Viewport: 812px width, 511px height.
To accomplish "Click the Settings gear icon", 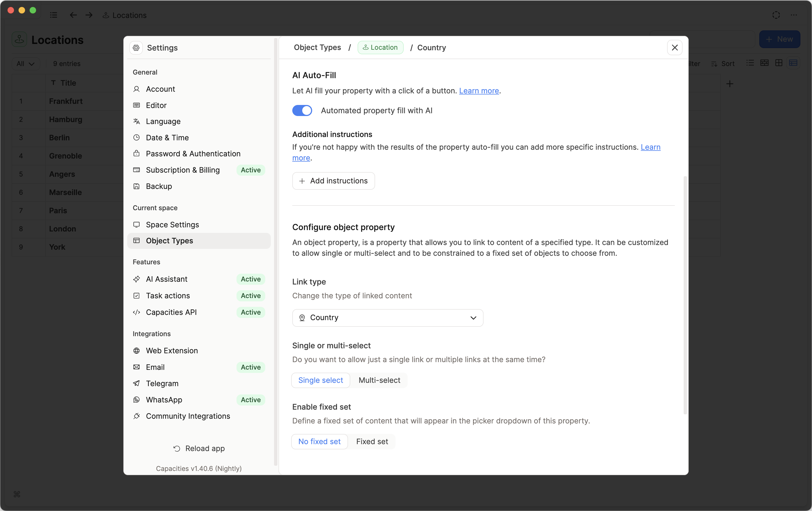I will pyautogui.click(x=136, y=48).
